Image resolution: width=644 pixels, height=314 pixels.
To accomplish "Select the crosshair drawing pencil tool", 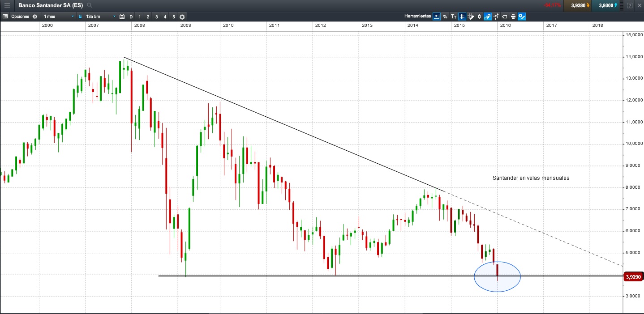I will coord(471,17).
